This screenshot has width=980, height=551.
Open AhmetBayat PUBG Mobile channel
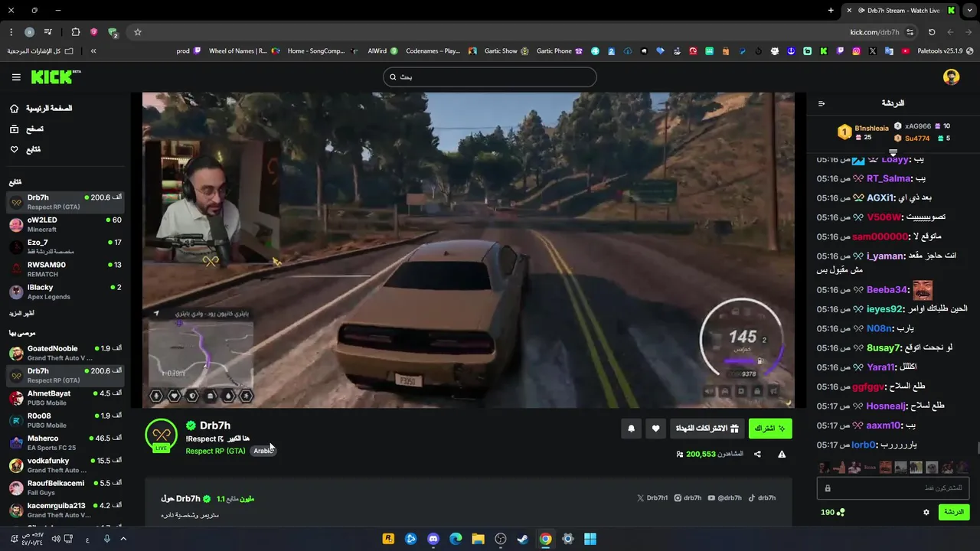(65, 398)
